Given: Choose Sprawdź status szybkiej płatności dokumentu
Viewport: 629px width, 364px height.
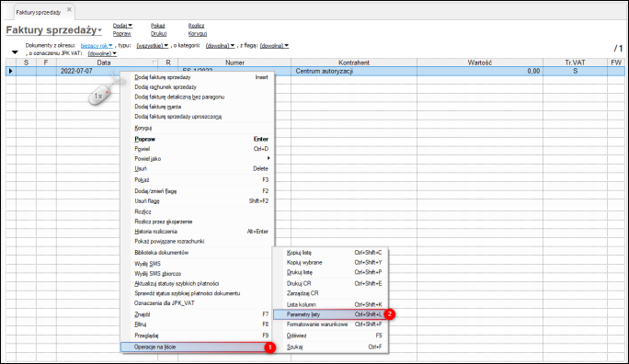Looking at the screenshot, I should (198, 293).
